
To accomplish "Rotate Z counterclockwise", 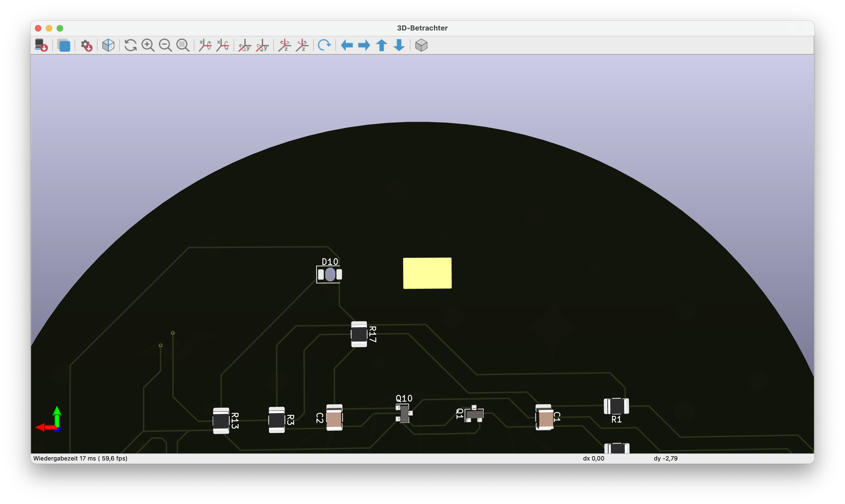I will tap(302, 45).
